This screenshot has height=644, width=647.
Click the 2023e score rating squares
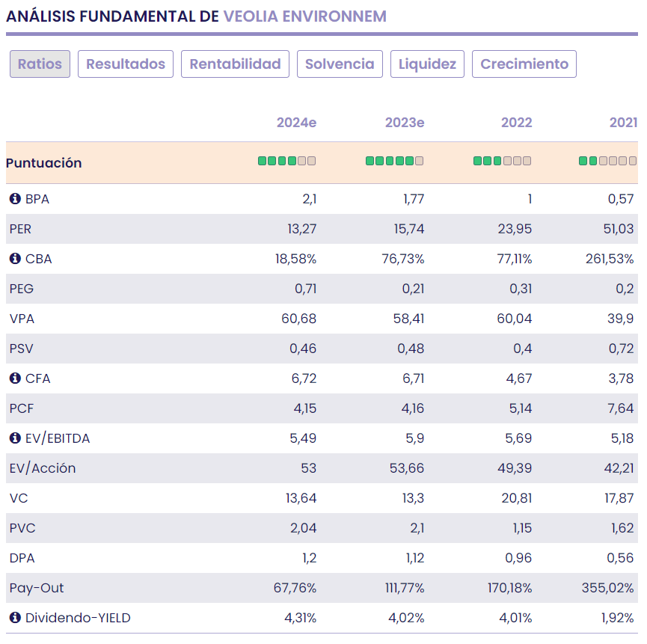[394, 161]
